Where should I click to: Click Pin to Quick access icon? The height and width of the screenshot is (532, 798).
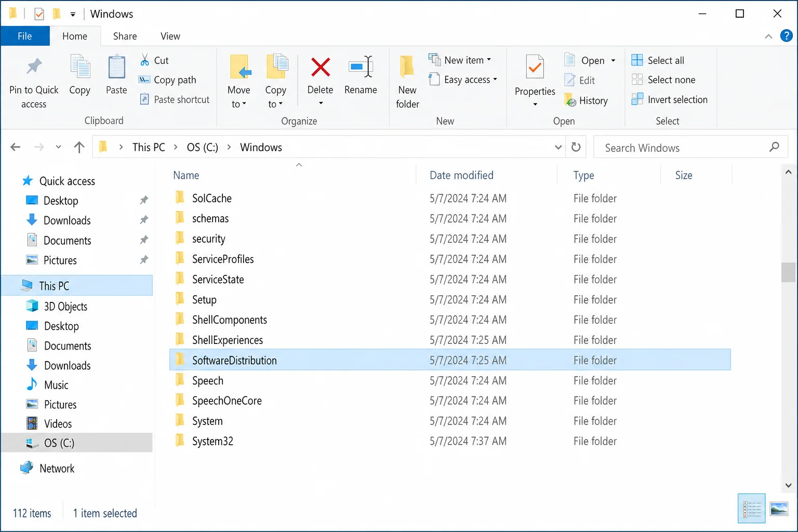34,66
